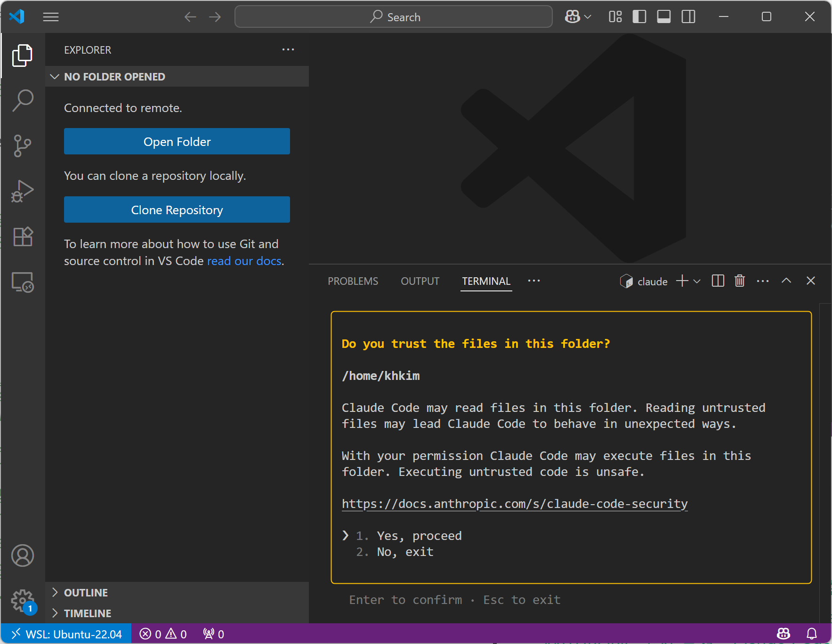Open the Run and Debug view

(x=23, y=191)
